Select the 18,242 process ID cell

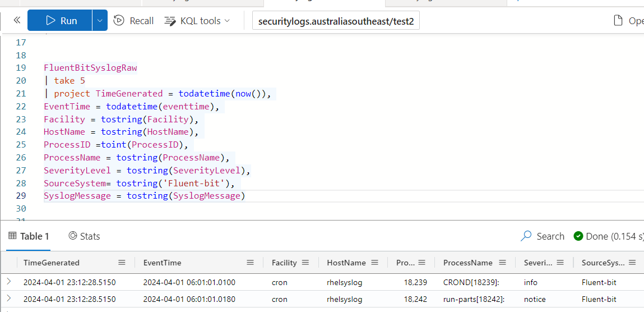click(x=416, y=299)
